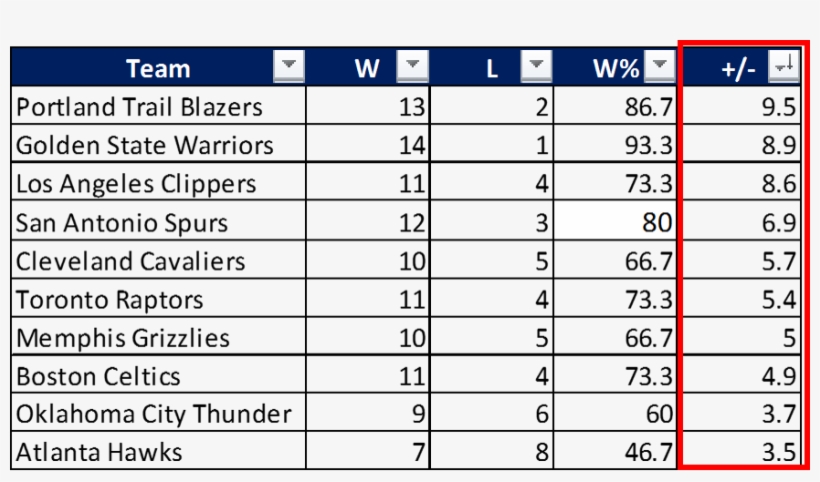Screen dimensions: 820x482
Task: Open the W% column filter dropdown
Action: 659,67
